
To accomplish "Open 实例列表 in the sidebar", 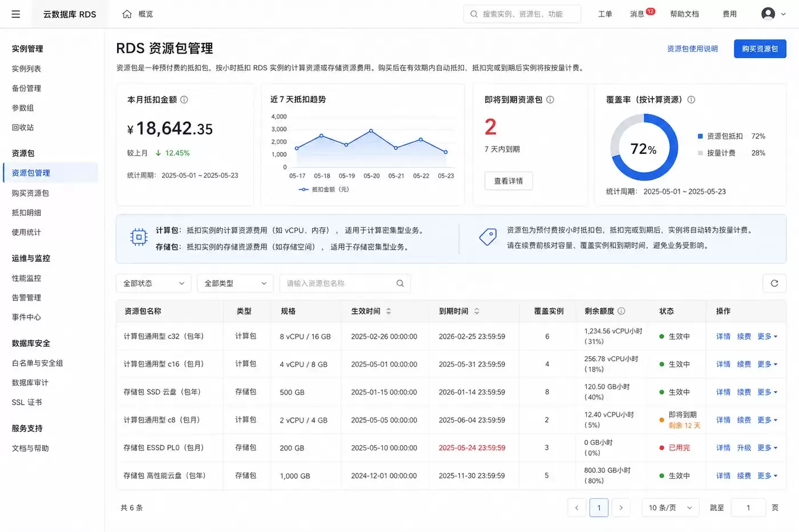I will [26, 69].
